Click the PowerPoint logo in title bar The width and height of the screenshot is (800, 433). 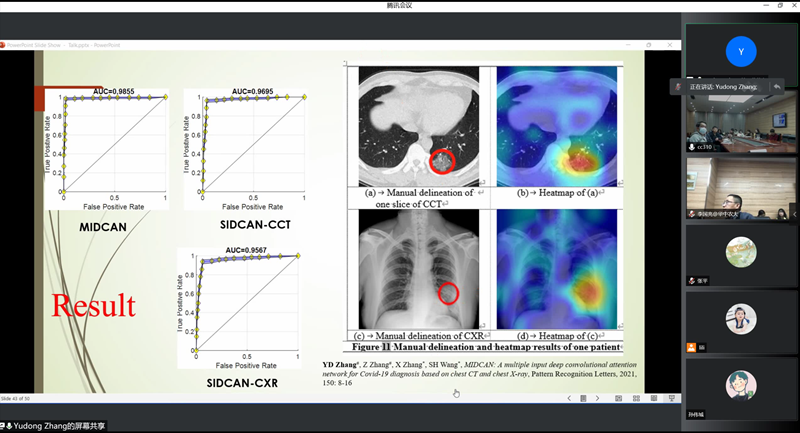(x=3, y=44)
